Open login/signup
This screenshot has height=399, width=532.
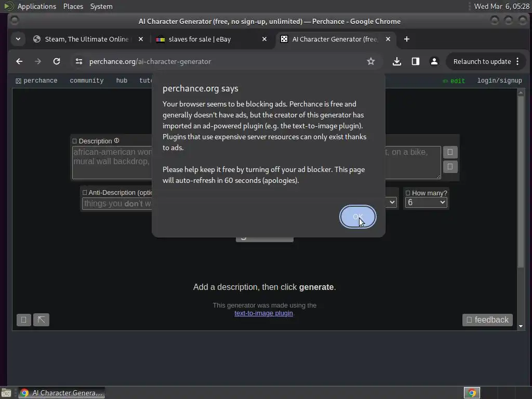(499, 81)
